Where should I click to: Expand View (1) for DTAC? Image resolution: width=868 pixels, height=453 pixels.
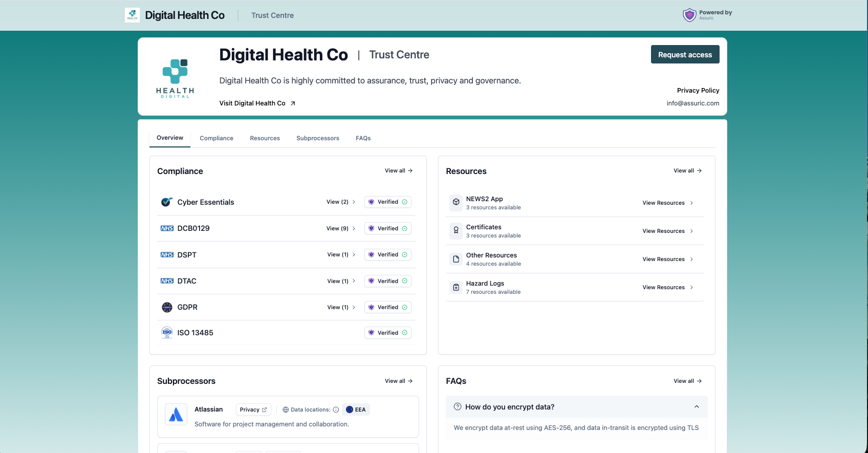point(341,281)
